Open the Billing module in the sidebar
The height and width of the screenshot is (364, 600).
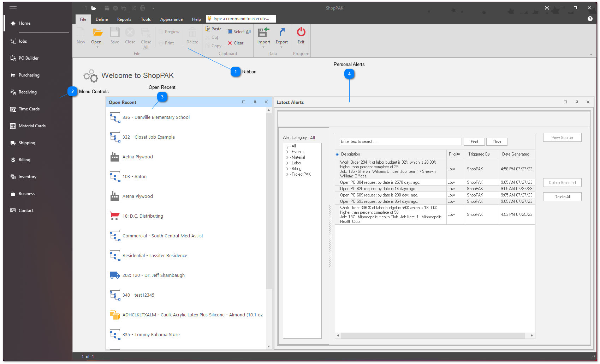[24, 160]
